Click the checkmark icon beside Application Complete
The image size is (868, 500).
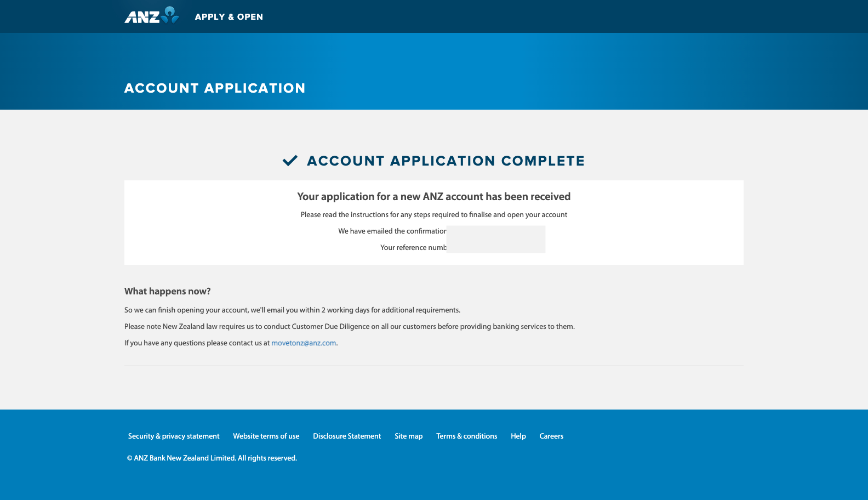coord(290,161)
